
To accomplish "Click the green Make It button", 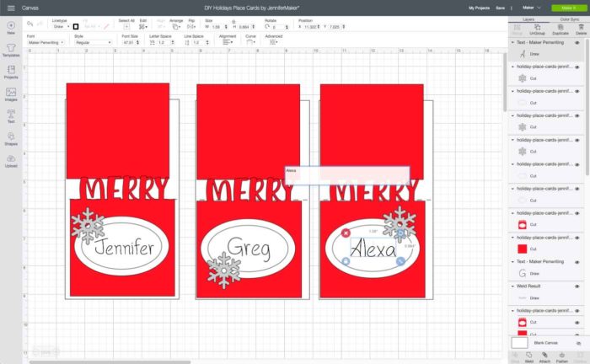I will point(569,8).
